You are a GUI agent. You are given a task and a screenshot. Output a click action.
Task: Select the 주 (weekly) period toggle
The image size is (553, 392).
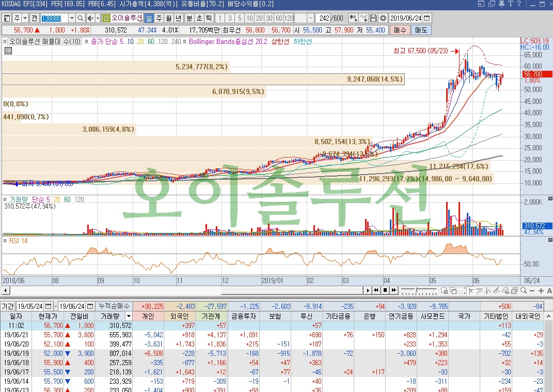point(159,18)
